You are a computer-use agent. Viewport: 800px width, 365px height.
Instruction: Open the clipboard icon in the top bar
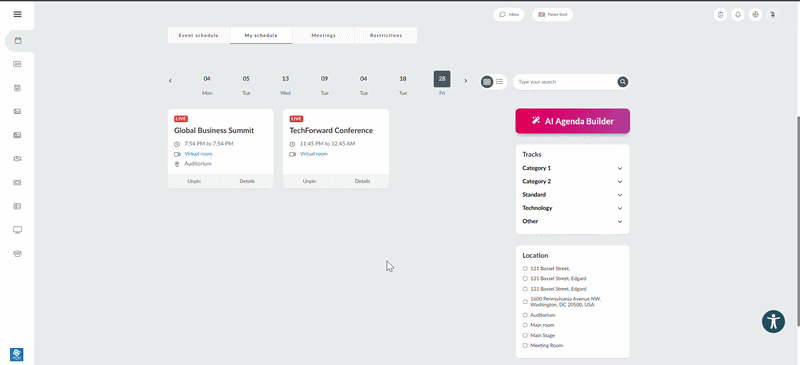720,15
